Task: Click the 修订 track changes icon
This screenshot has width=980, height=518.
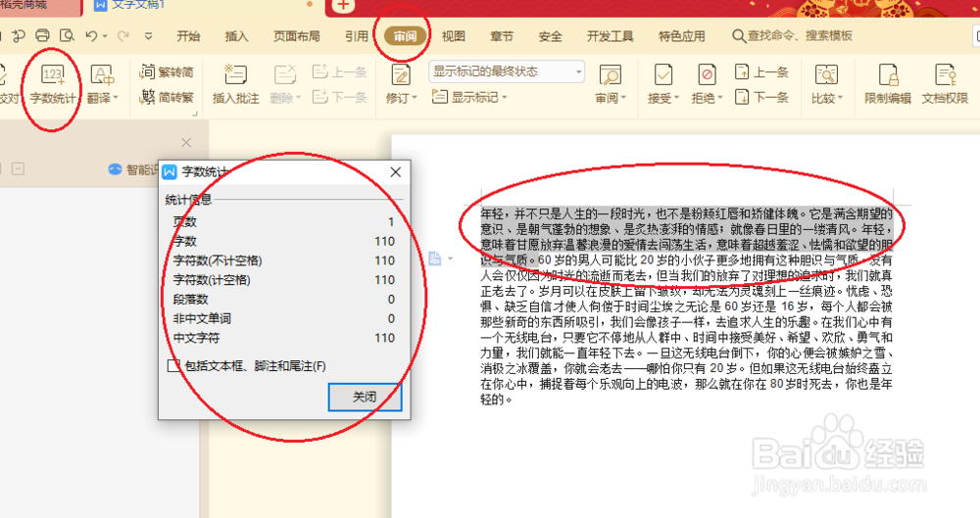Action: click(401, 75)
